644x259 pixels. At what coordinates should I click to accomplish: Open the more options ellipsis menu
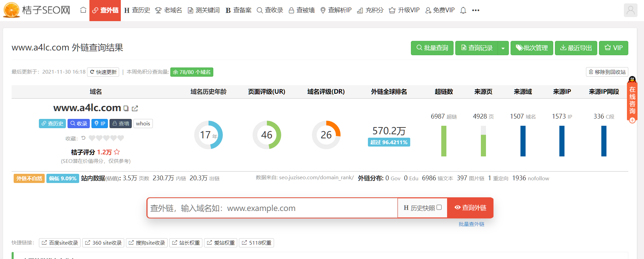[476, 10]
